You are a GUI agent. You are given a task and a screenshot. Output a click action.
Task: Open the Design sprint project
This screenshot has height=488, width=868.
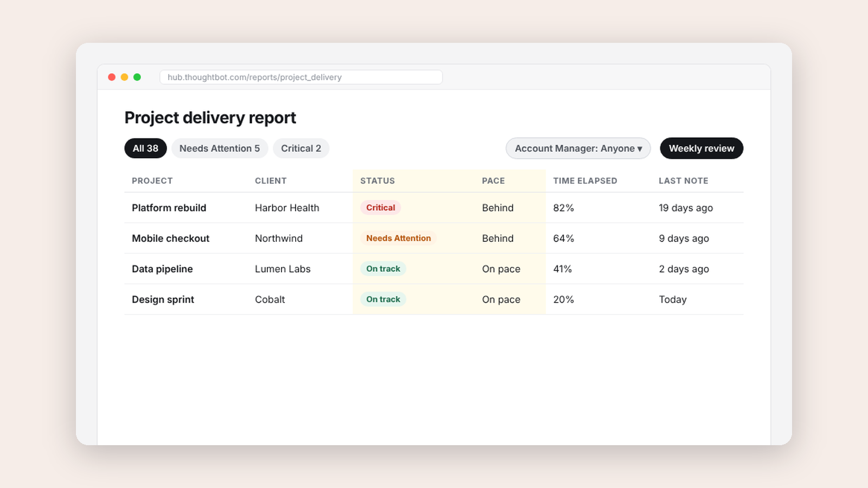point(163,299)
